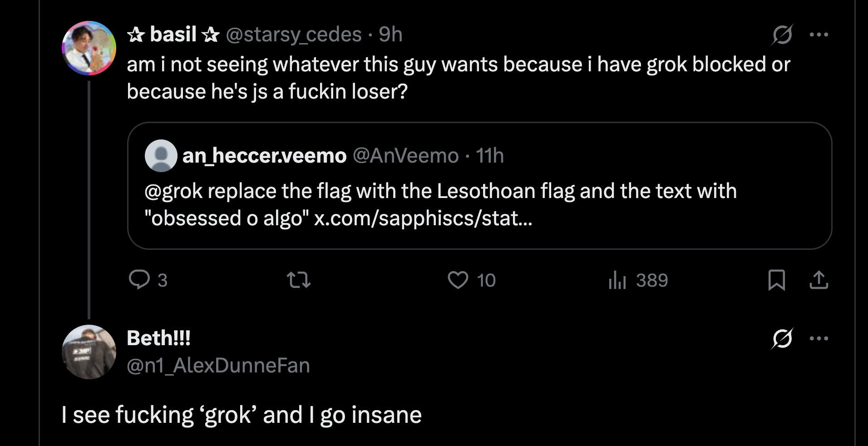Viewport: 868px width, 446px height.
Task: View analytics icon showing 389 views
Action: pyautogui.click(x=617, y=280)
